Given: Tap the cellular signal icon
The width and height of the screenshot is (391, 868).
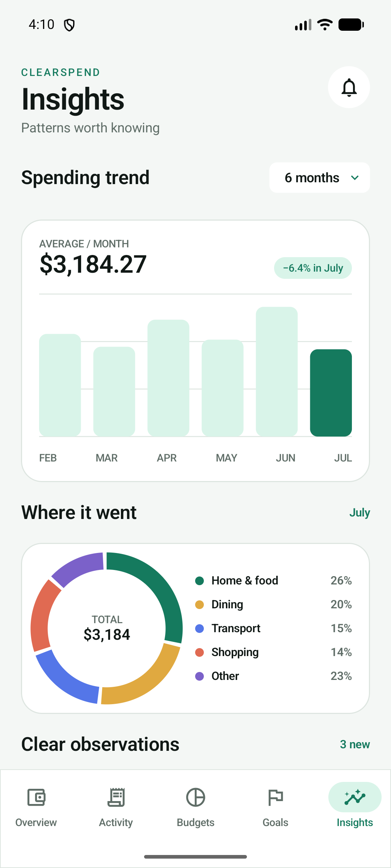Looking at the screenshot, I should [303, 25].
